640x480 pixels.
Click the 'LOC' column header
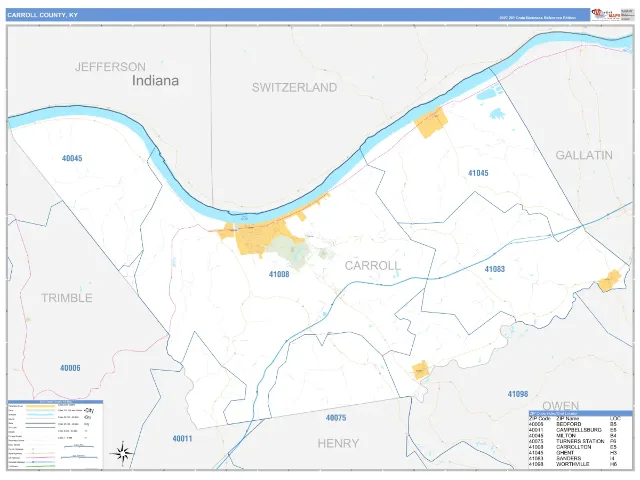pyautogui.click(x=615, y=418)
